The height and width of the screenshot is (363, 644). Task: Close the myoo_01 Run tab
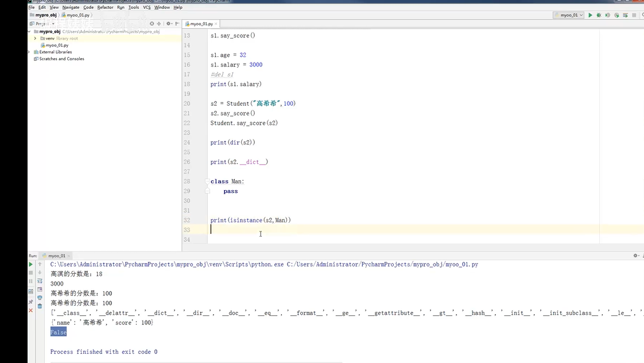(68, 256)
